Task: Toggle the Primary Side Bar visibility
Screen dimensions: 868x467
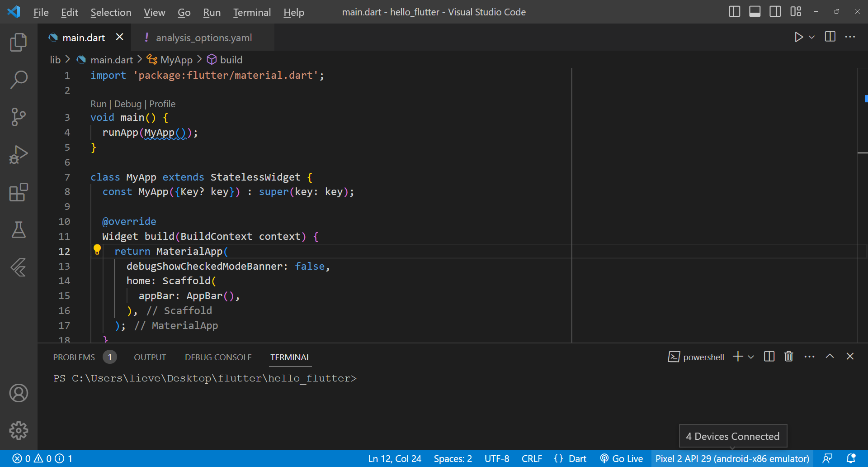Action: point(734,12)
